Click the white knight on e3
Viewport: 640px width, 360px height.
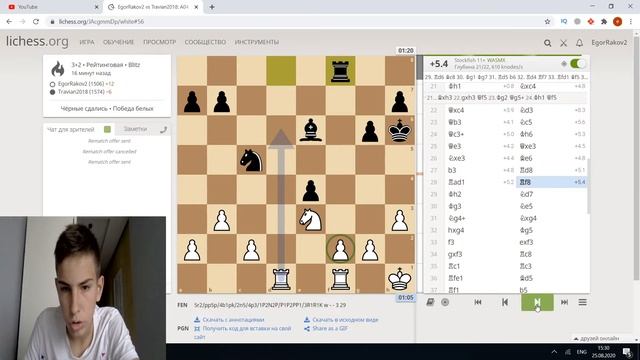pyautogui.click(x=311, y=220)
